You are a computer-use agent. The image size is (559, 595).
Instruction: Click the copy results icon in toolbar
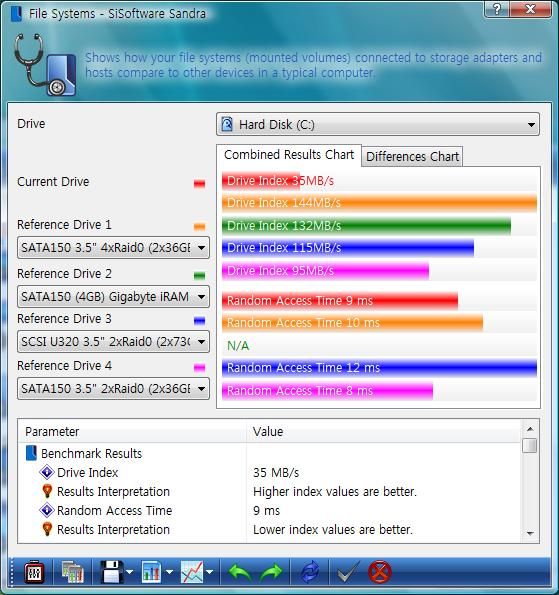point(72,572)
